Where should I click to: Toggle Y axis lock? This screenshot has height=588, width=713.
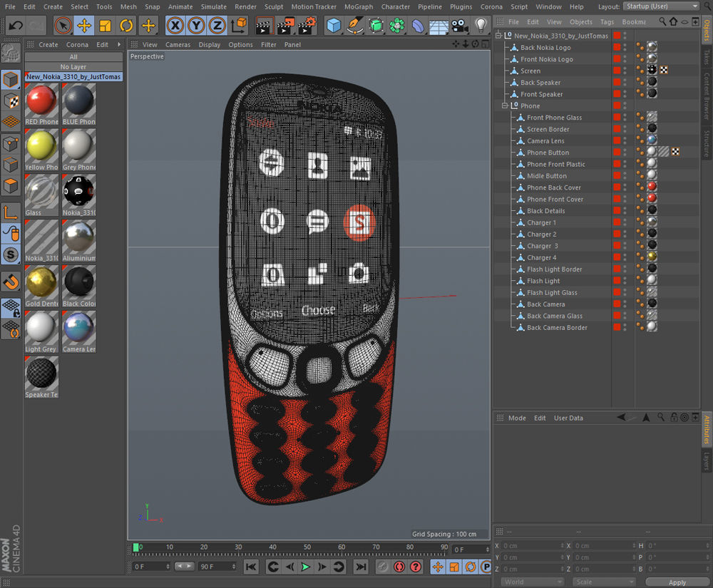[x=197, y=26]
